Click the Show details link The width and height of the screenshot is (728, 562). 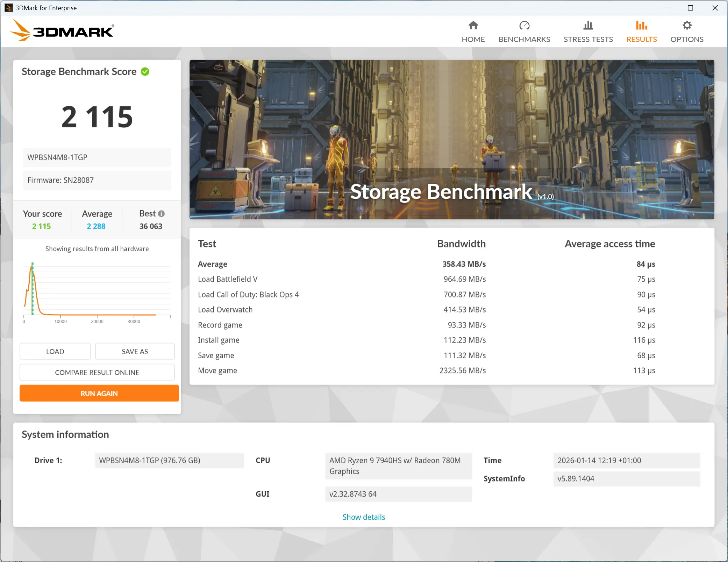364,517
